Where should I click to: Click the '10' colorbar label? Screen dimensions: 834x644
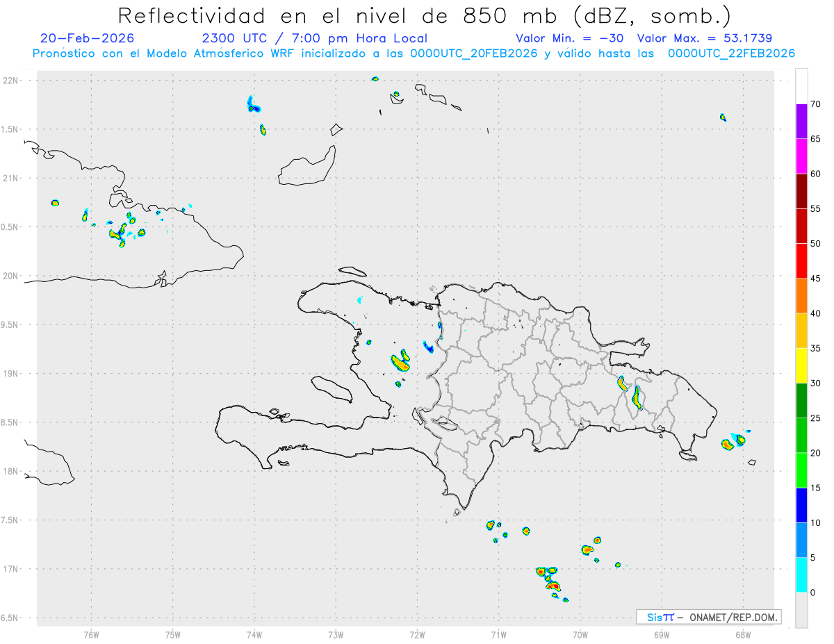(x=815, y=522)
